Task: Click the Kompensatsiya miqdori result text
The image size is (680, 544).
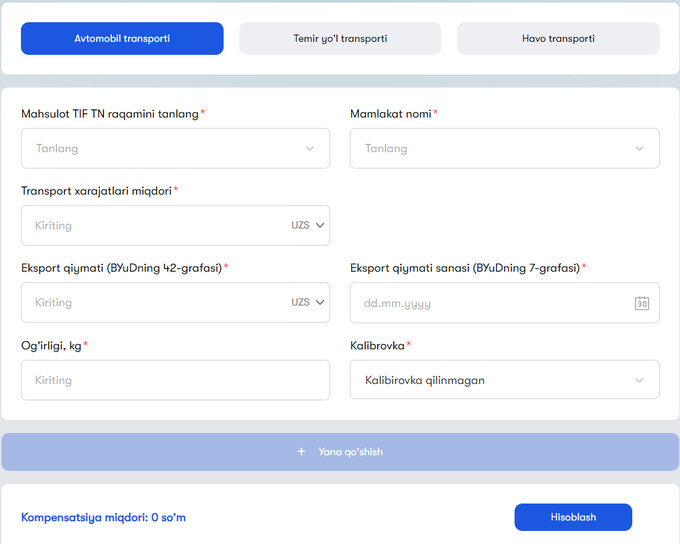Action: [x=104, y=518]
